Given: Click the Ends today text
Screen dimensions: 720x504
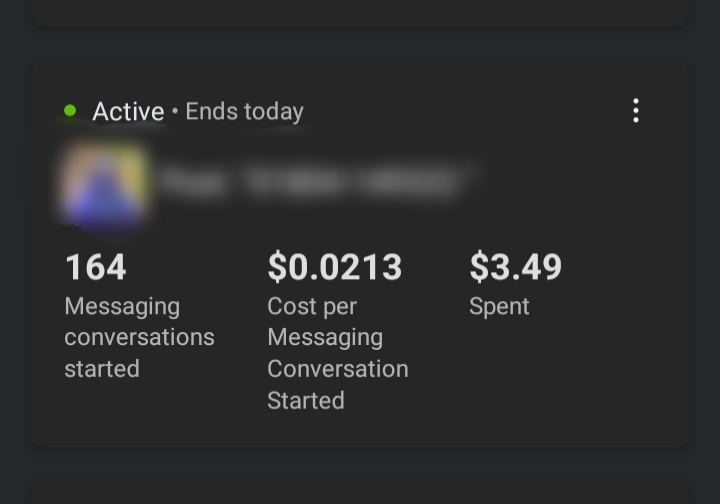Looking at the screenshot, I should pyautogui.click(x=244, y=112).
